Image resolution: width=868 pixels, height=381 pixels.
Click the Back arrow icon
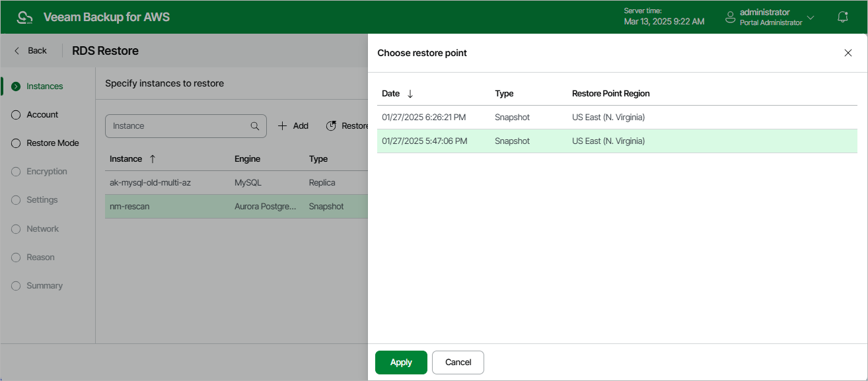[x=17, y=51]
